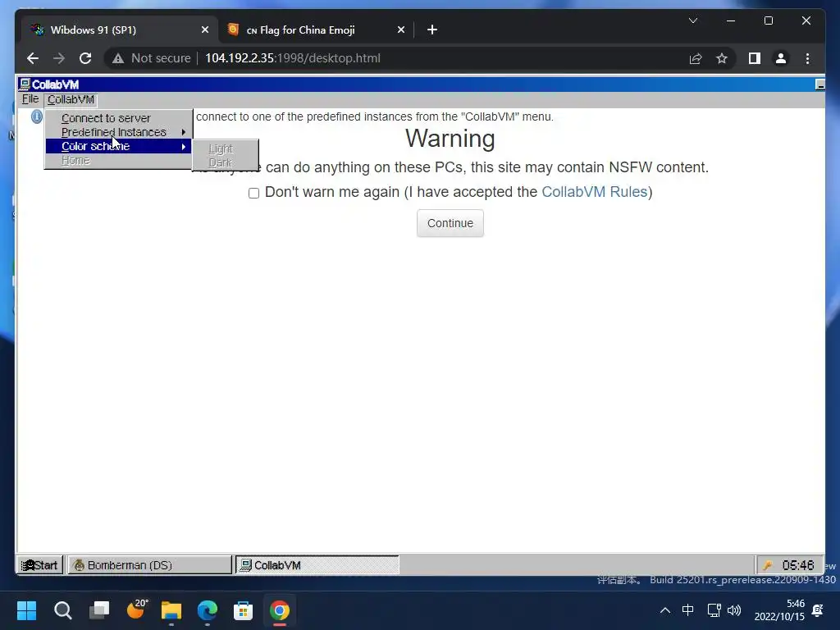
Task: Switch the Chinese input method indicator
Action: [x=688, y=609]
